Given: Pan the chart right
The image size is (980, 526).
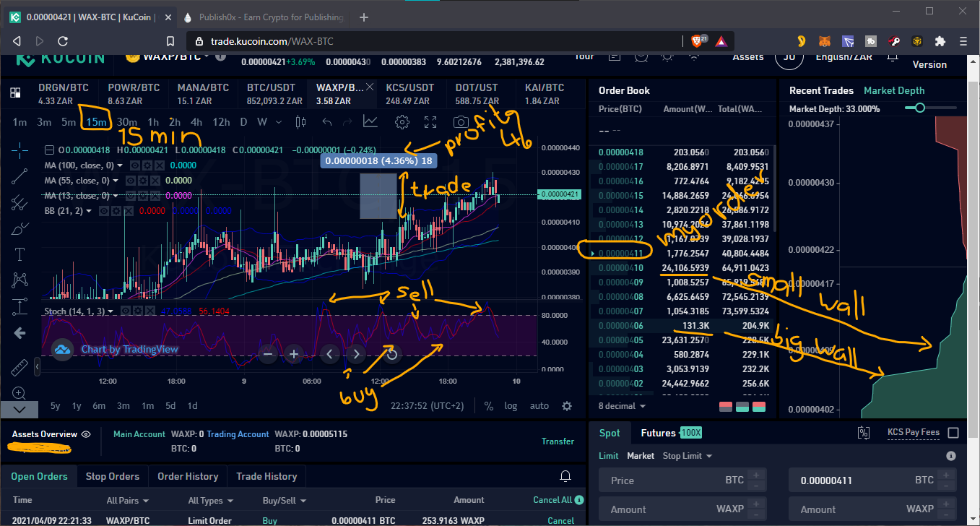Looking at the screenshot, I should click(356, 354).
